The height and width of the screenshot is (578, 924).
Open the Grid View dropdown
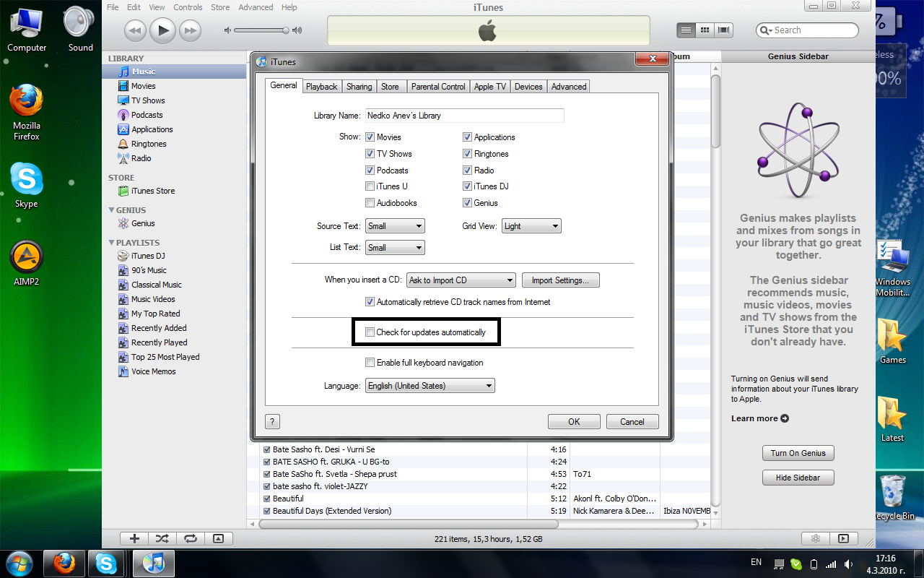point(531,226)
